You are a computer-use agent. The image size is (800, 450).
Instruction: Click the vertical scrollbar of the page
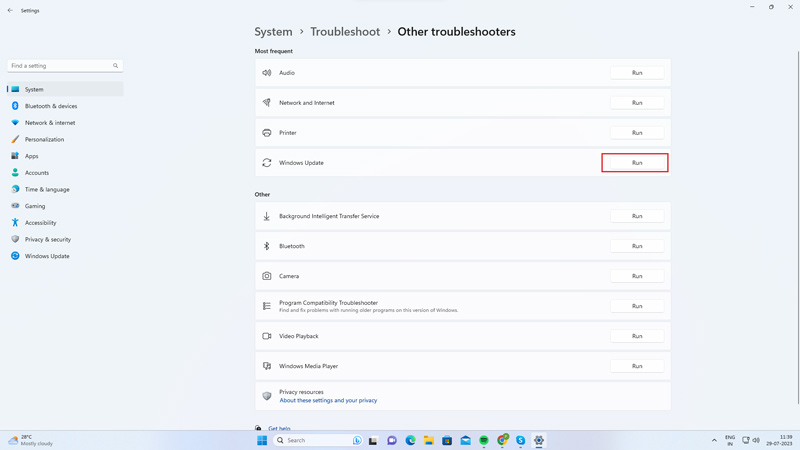tap(797, 227)
